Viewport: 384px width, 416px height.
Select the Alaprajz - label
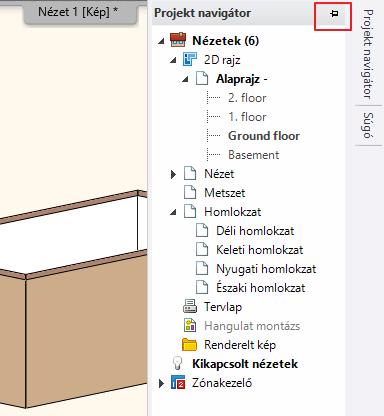coord(241,79)
